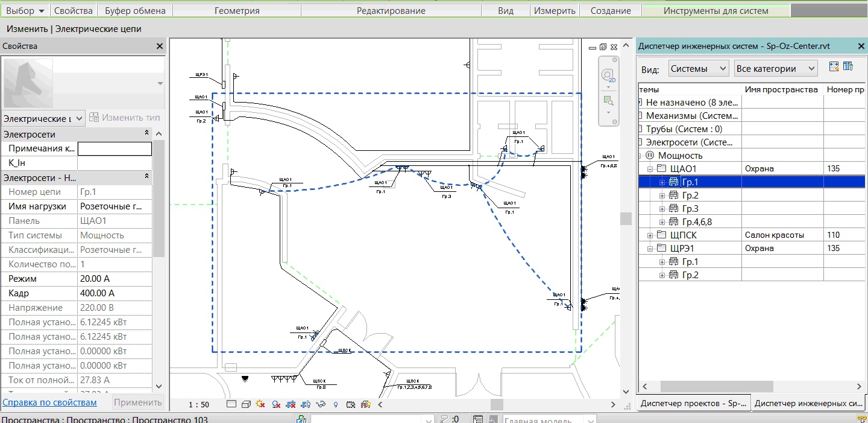Image resolution: width=868 pixels, height=423 pixels.
Task: Open the Буфер обмена ribbon panel
Action: [134, 10]
